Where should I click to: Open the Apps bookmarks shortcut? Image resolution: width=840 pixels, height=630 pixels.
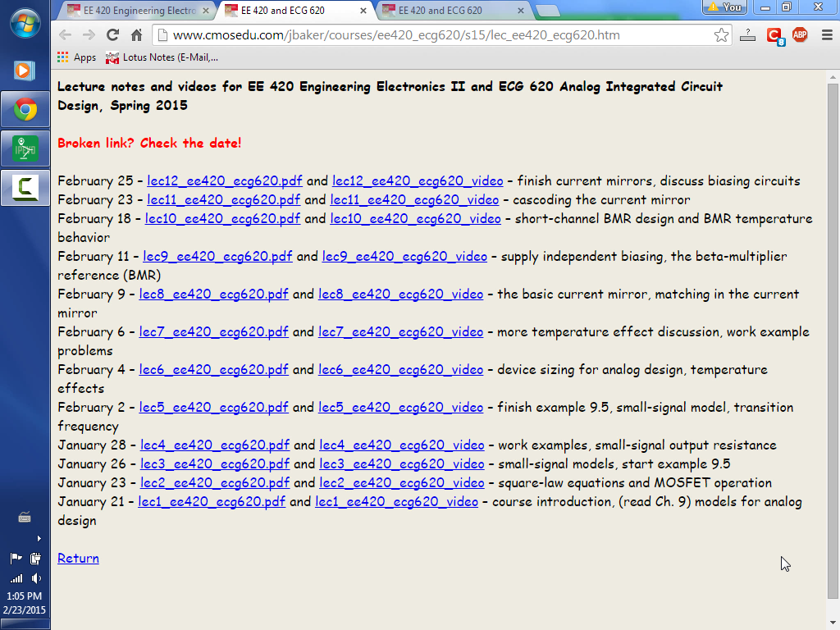point(76,57)
